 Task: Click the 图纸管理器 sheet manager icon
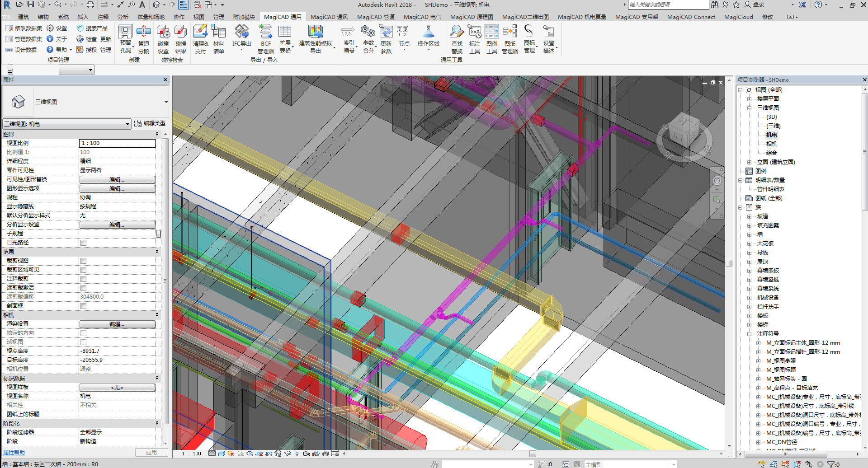(509, 33)
